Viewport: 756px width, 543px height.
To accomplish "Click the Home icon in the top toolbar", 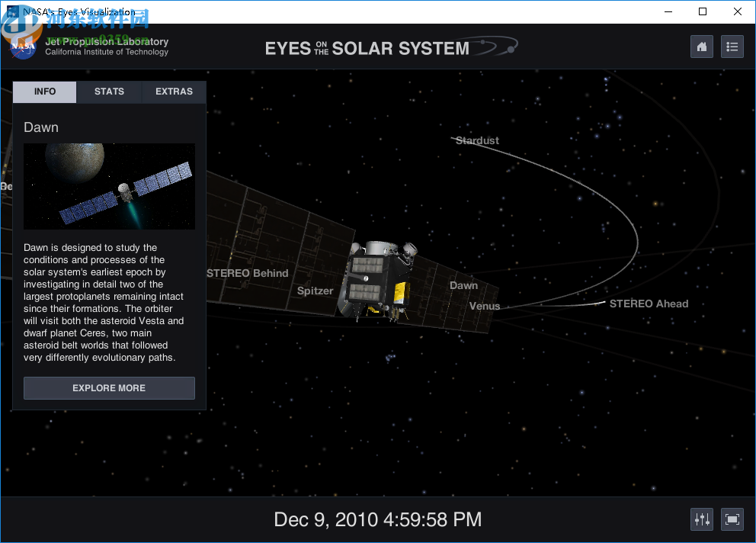I will (701, 47).
